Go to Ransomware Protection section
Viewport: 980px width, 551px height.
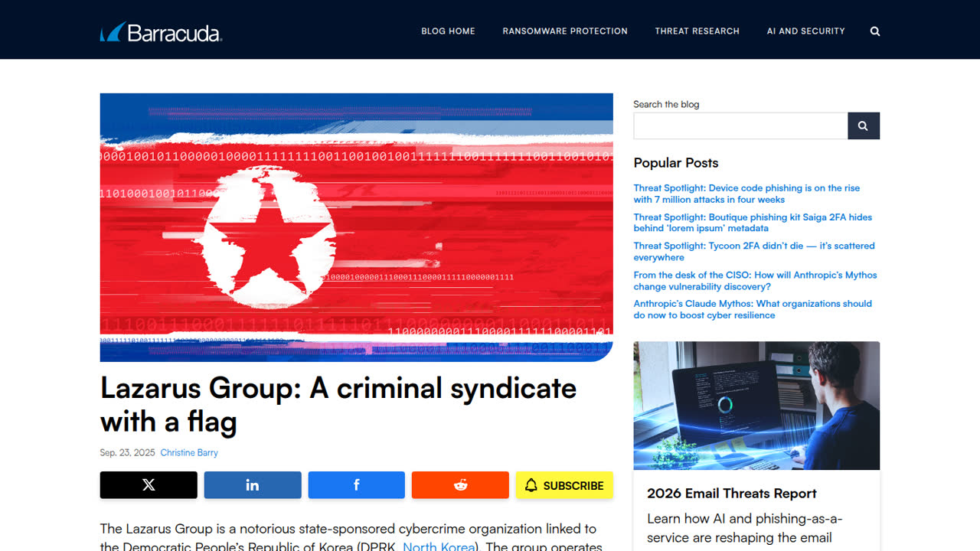coord(565,31)
